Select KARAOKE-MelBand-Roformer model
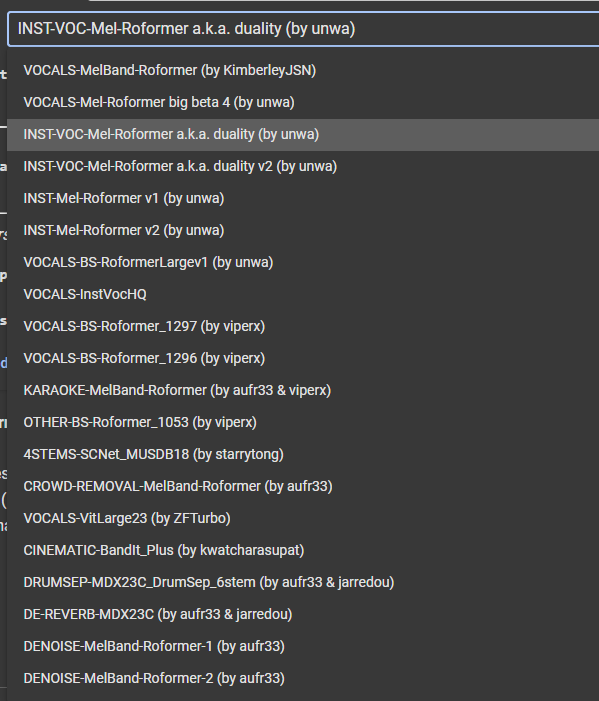Image resolution: width=599 pixels, height=701 pixels. click(x=303, y=390)
